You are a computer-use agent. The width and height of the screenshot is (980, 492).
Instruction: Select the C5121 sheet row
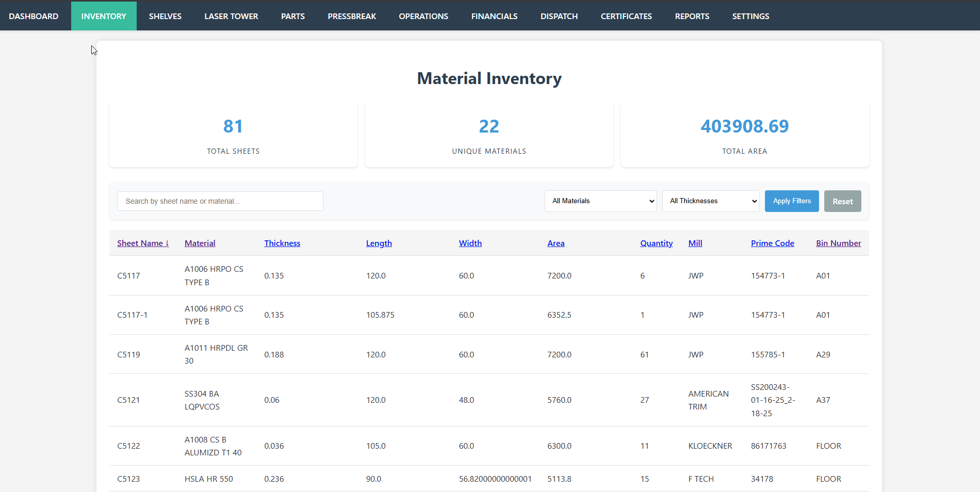[128, 400]
